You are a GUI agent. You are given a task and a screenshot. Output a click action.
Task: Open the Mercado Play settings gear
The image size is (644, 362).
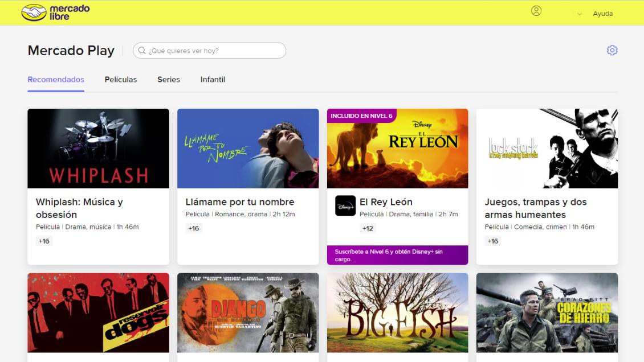pyautogui.click(x=612, y=50)
